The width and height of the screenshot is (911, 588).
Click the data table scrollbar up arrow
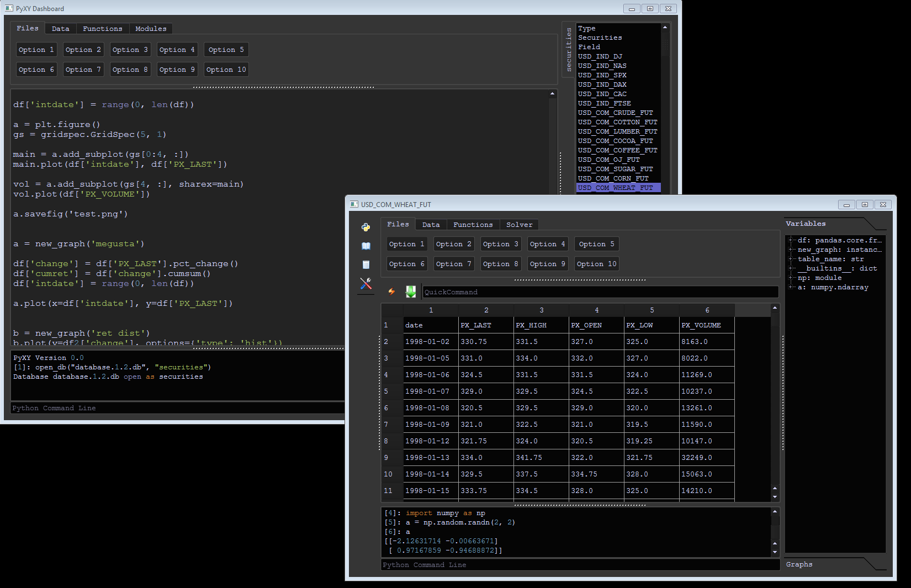click(775, 308)
